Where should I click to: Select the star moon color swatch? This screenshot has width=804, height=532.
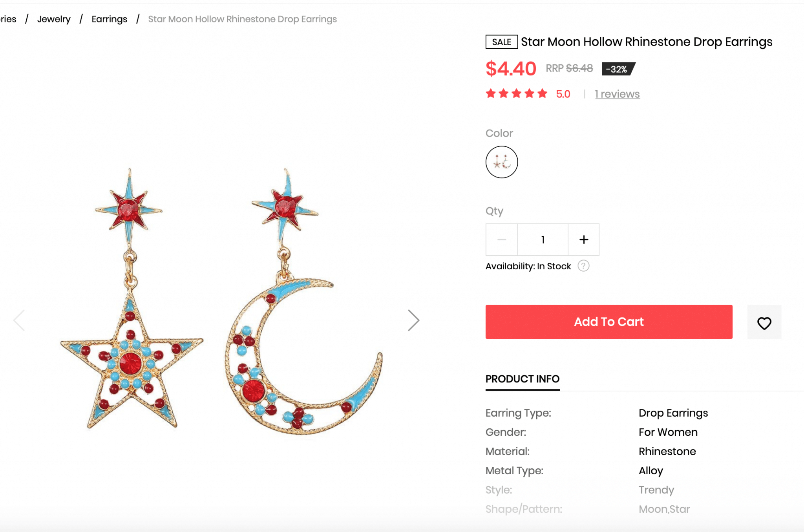(501, 162)
